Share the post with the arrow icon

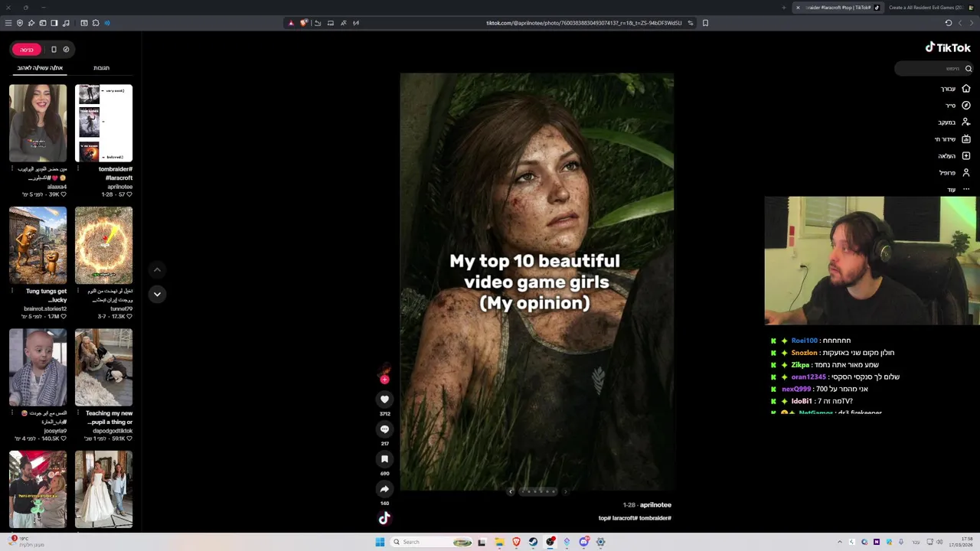(x=384, y=489)
